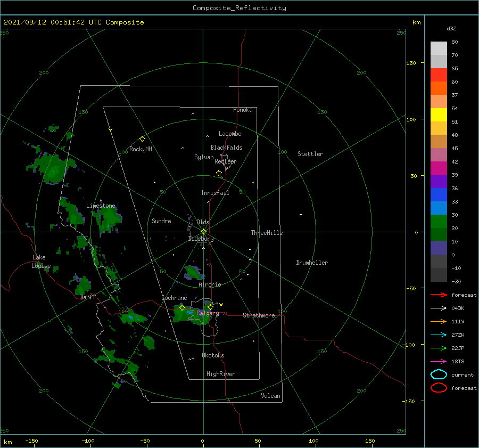Screen dimensions: 479x448
Task: Click the Airdrie town label
Action: (x=210, y=284)
